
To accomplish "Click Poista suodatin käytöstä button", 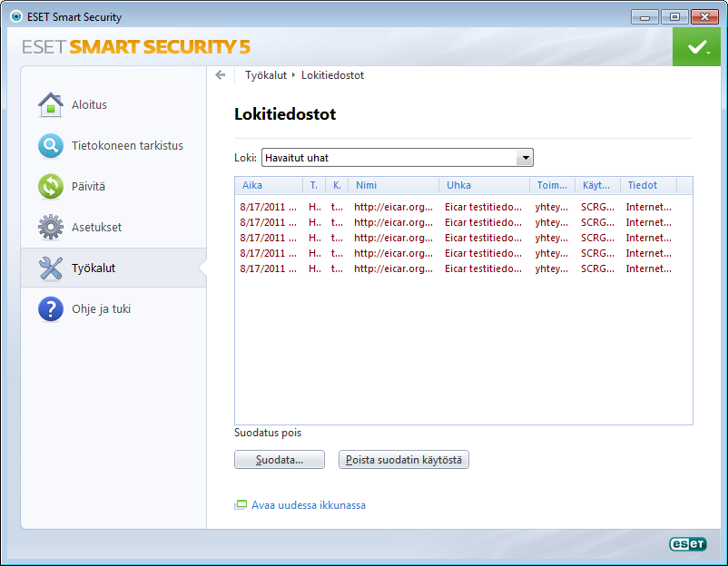I will [x=403, y=460].
